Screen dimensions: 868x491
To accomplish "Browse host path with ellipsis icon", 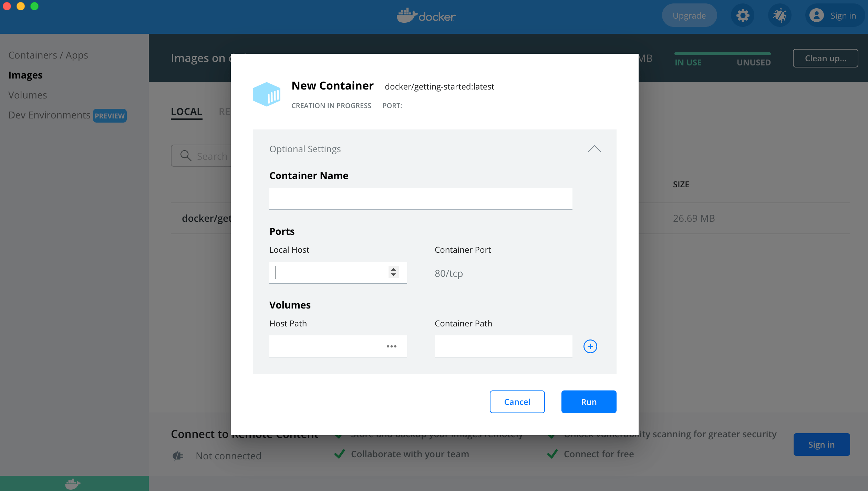I will (391, 346).
